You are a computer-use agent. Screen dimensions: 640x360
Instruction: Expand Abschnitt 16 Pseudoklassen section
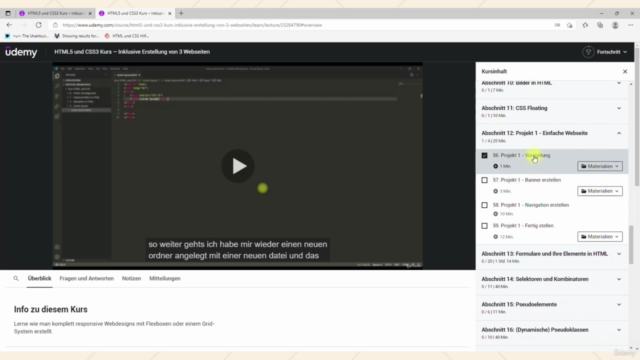[x=619, y=330]
